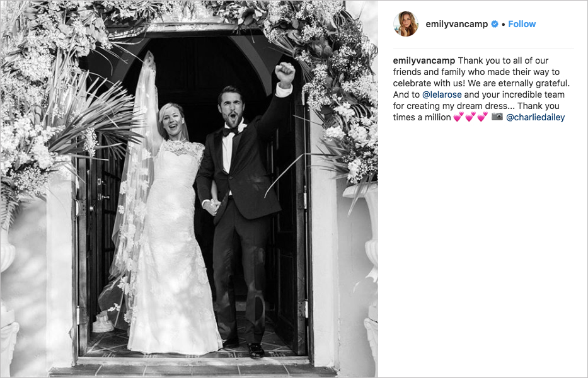Click the last pink hearts emoji

[482, 117]
